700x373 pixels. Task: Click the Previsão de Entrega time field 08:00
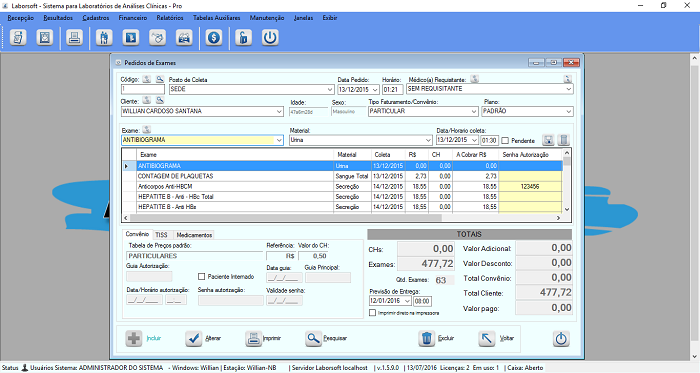(422, 301)
